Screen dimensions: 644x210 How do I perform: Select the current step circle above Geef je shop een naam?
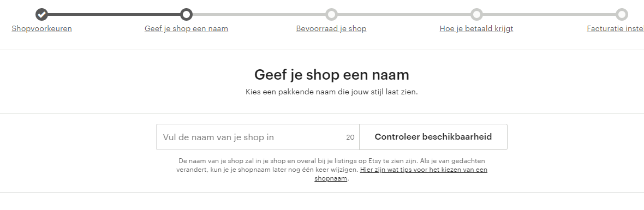coord(187,14)
